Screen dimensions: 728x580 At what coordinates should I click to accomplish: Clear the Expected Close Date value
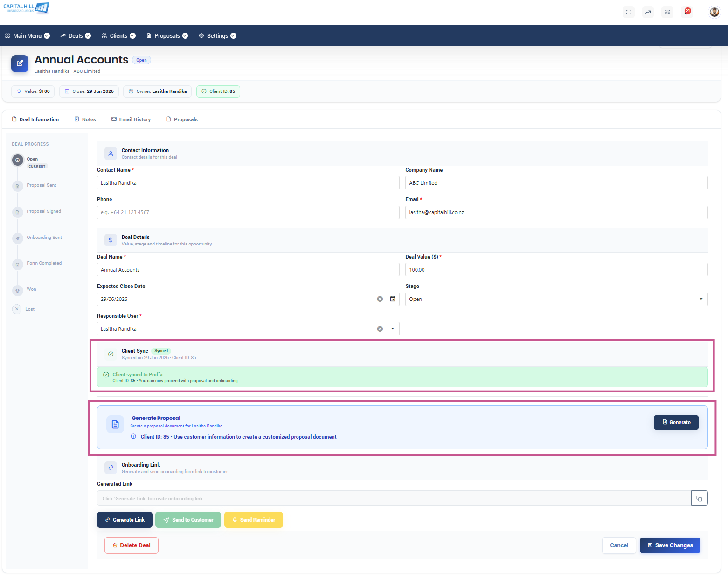tap(380, 299)
